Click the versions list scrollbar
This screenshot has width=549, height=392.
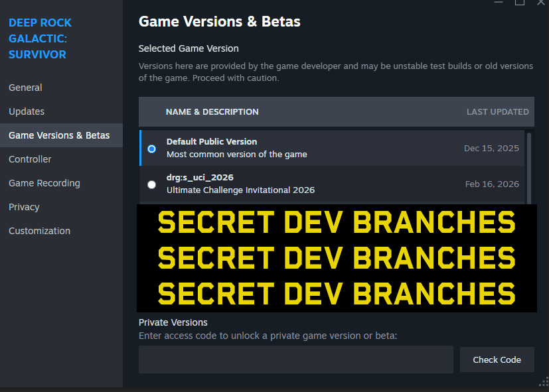point(529,168)
